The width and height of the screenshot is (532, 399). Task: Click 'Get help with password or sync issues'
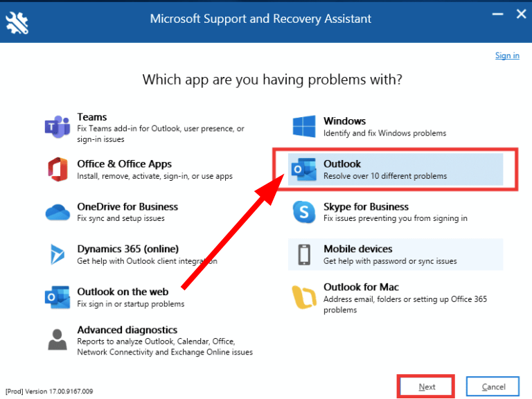pos(390,261)
